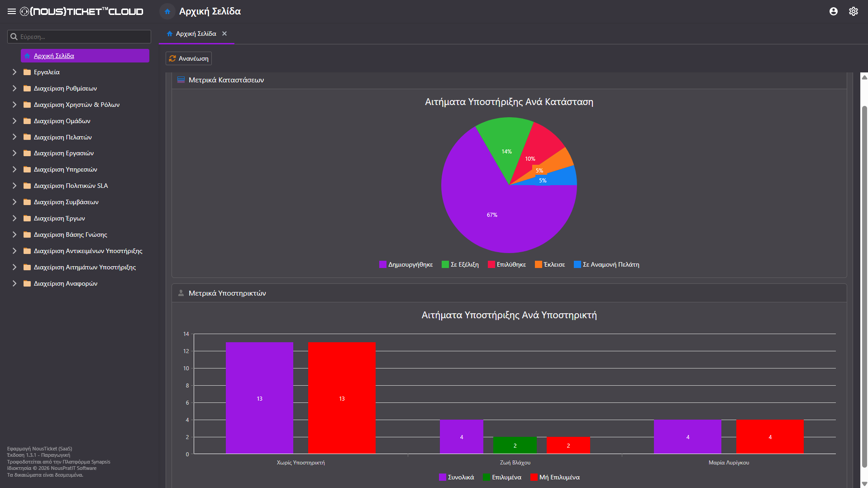Click the Μετρικά Υποστηρικτών person icon
Image resolution: width=868 pixels, height=488 pixels.
coord(181,293)
